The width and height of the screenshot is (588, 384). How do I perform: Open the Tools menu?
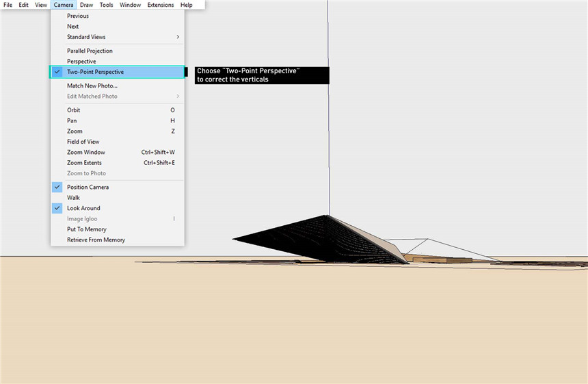pos(106,5)
